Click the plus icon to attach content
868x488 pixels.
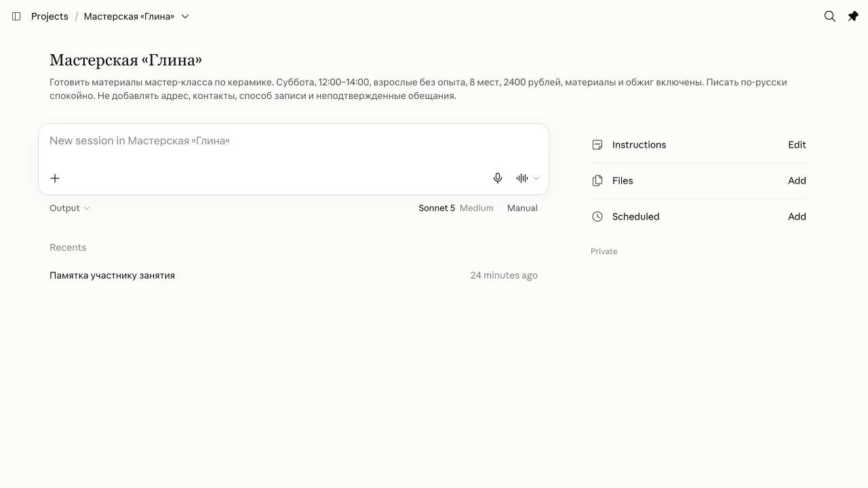[55, 178]
